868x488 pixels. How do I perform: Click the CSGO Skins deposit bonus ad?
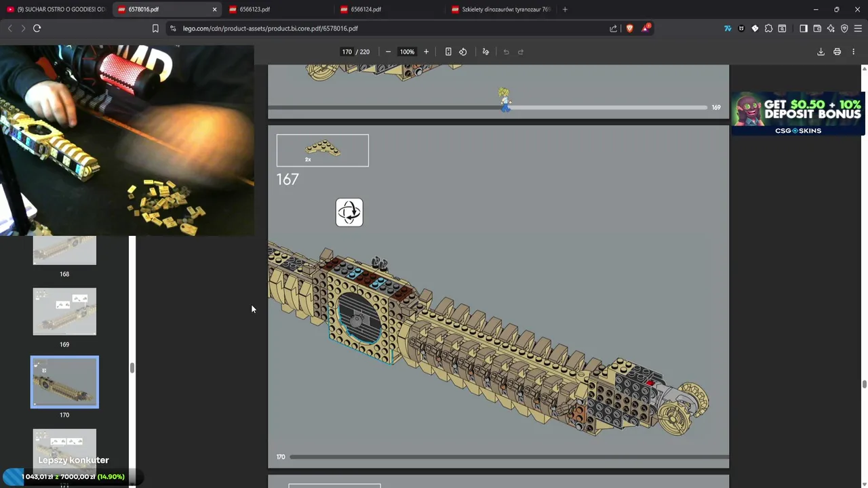[797, 113]
